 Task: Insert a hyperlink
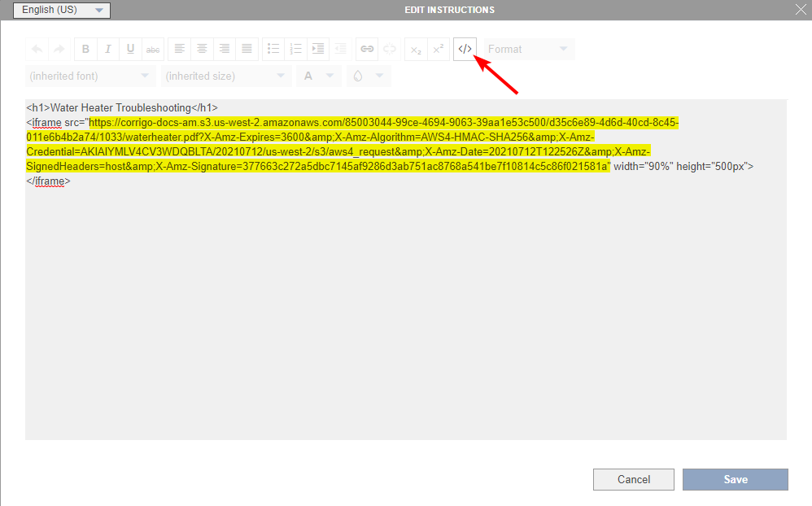click(x=367, y=49)
